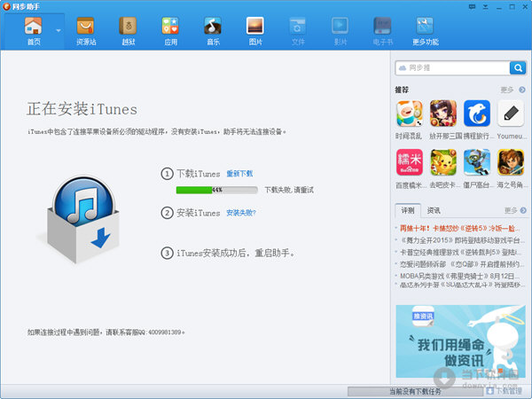532x399 pixels.
Task: Open the 去吧皮卡 Pikachu game icon
Action: 443,162
